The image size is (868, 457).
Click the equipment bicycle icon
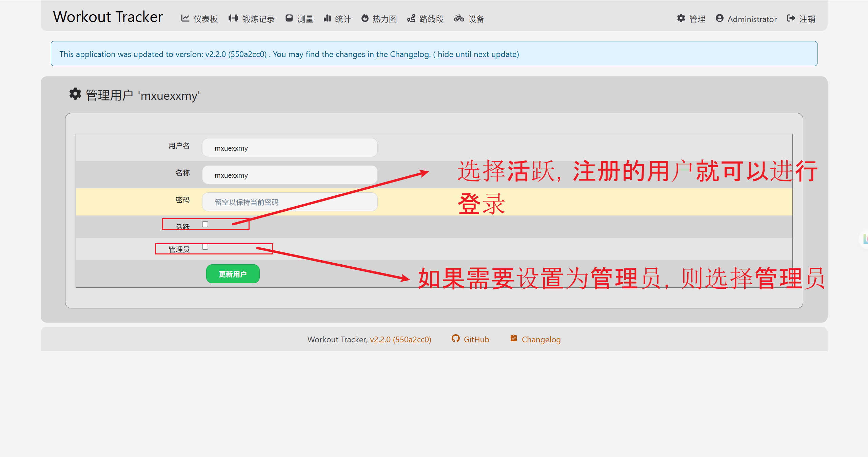459,18
